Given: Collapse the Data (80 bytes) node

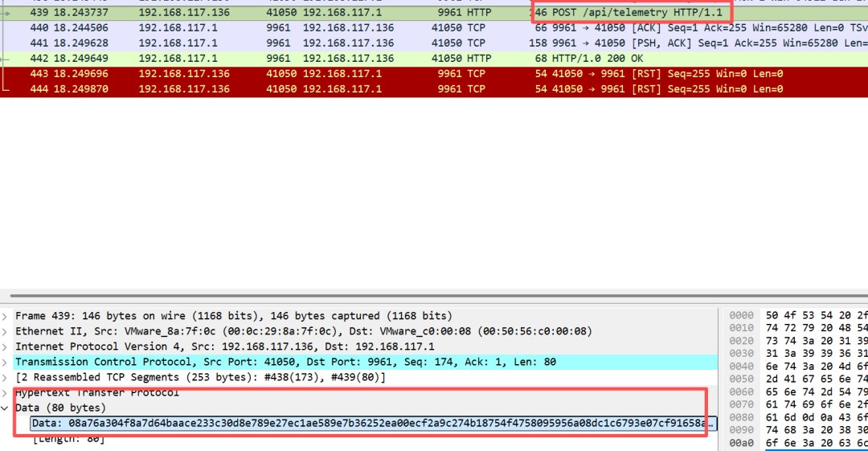Looking at the screenshot, I should click(5, 408).
